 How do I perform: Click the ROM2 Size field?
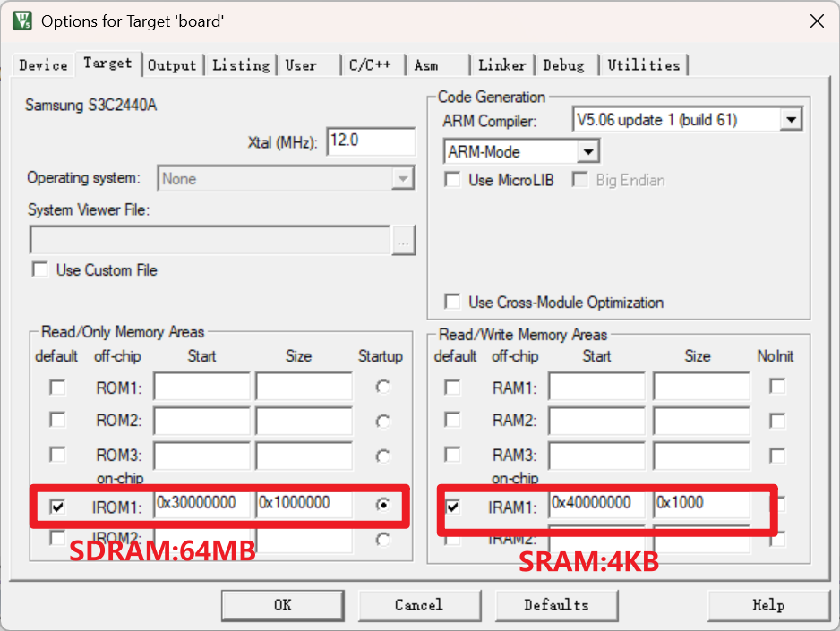(x=304, y=421)
